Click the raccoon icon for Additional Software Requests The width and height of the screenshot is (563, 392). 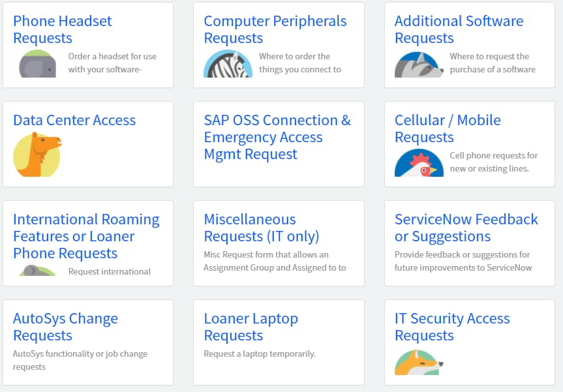pos(419,65)
